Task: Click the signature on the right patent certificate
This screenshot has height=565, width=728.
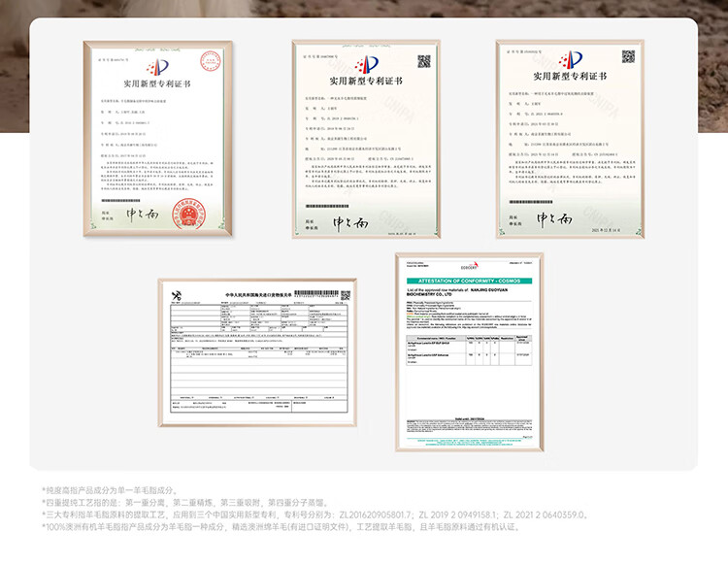Action: pos(556,217)
